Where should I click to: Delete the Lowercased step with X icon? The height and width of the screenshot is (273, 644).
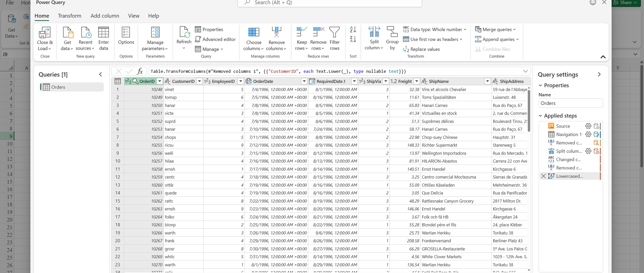coord(543,176)
